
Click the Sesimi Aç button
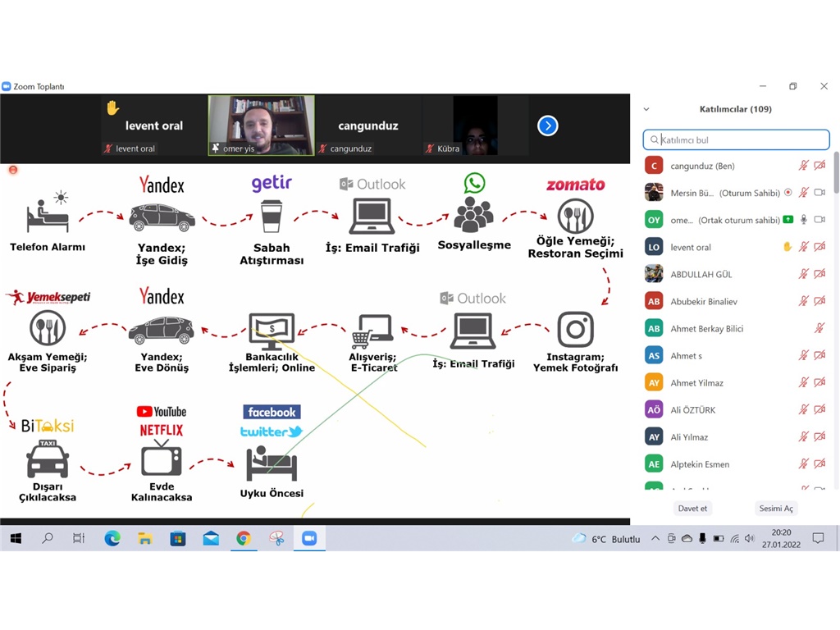pos(776,509)
